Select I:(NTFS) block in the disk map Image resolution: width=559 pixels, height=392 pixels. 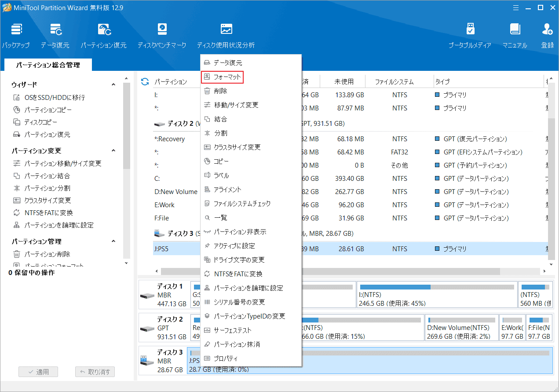[x=437, y=294]
